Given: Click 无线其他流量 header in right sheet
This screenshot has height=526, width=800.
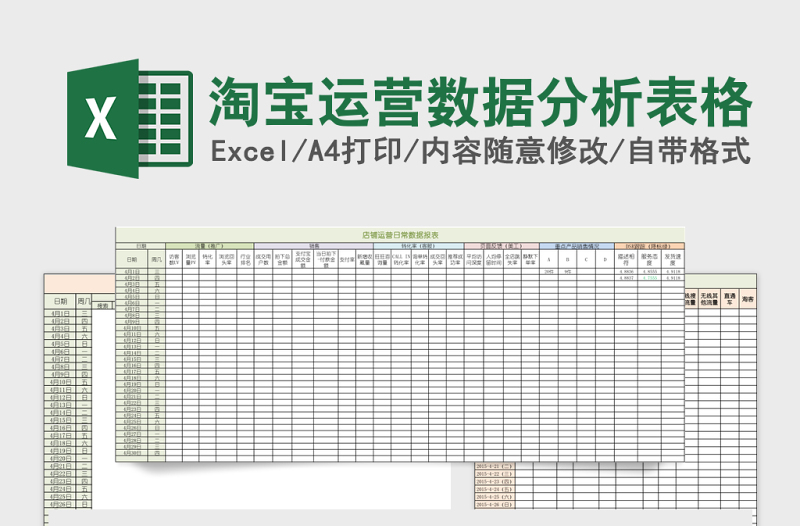Looking at the screenshot, I should [x=709, y=299].
